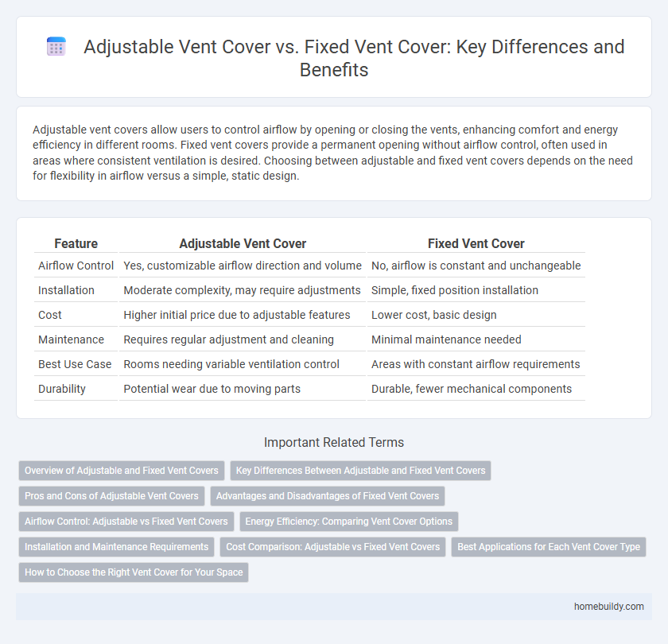Click the Feature column header
The width and height of the screenshot is (668, 644).
(76, 244)
